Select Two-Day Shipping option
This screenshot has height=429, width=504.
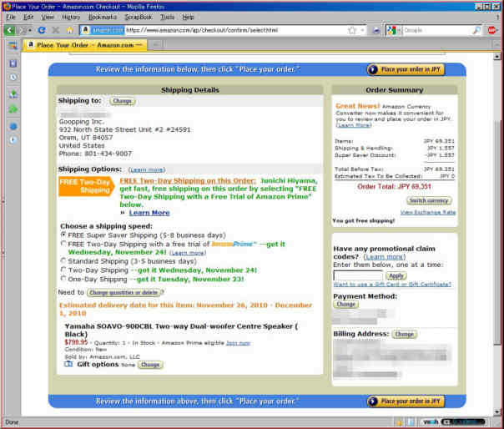(x=63, y=270)
